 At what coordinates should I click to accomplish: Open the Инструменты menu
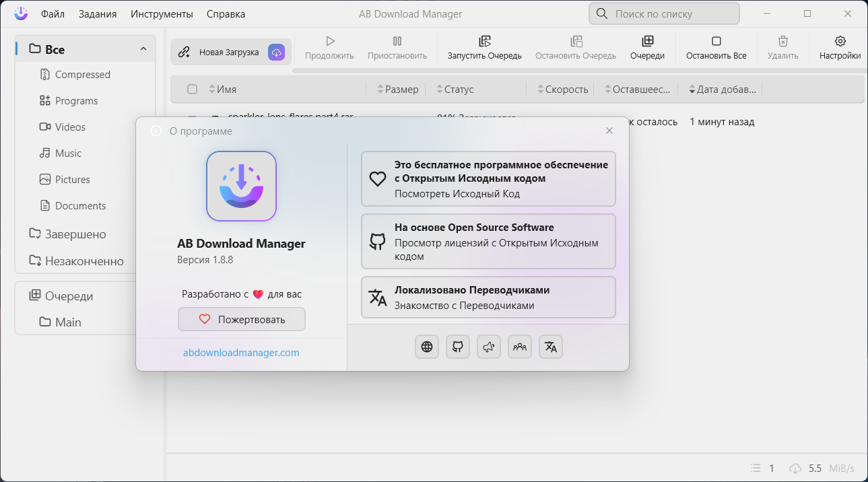tap(162, 14)
